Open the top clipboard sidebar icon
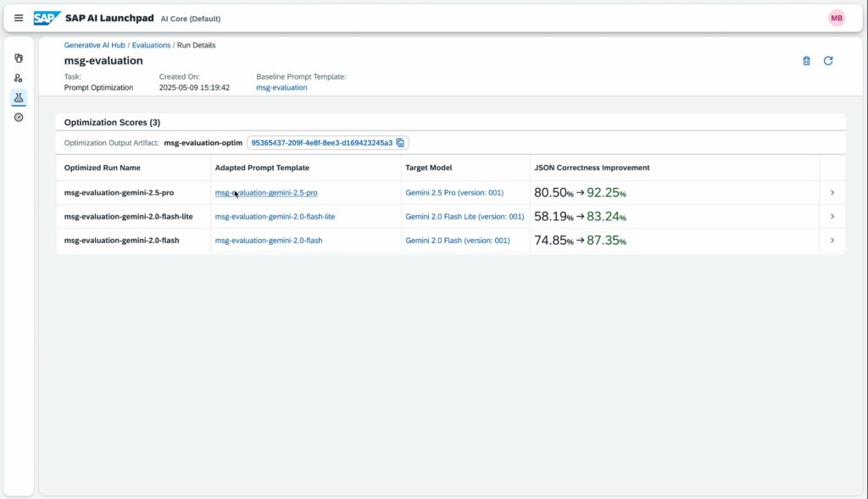Image resolution: width=868 pixels, height=499 pixels. [19, 58]
